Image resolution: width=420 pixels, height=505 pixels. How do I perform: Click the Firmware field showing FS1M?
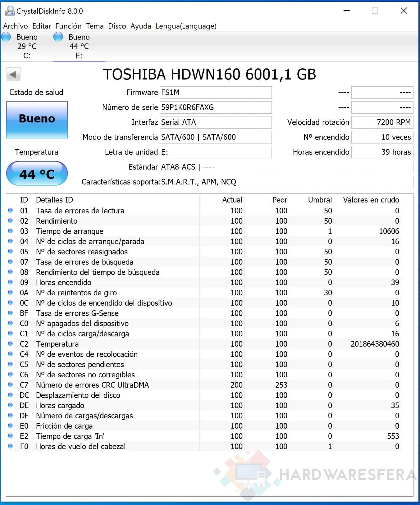click(216, 93)
